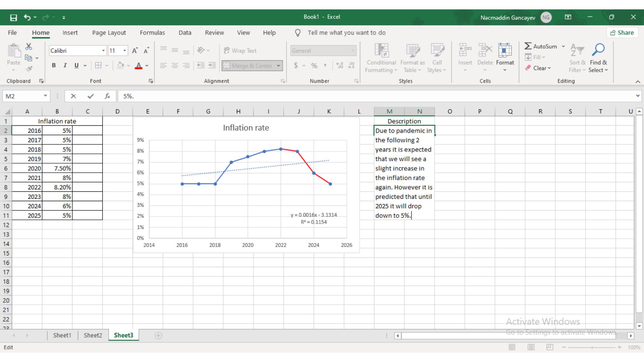Cancel the cell entry with X icon
The width and height of the screenshot is (644, 362).
(x=73, y=96)
